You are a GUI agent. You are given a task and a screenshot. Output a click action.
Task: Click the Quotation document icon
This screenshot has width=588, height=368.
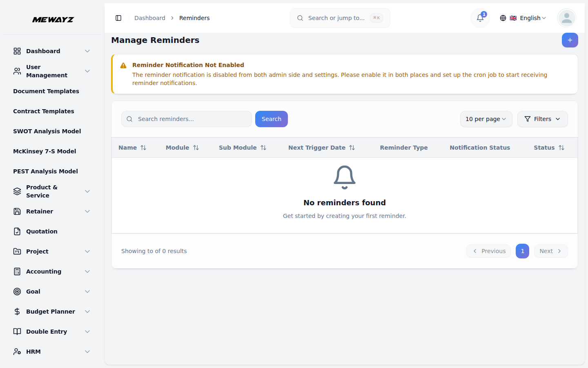point(17,231)
